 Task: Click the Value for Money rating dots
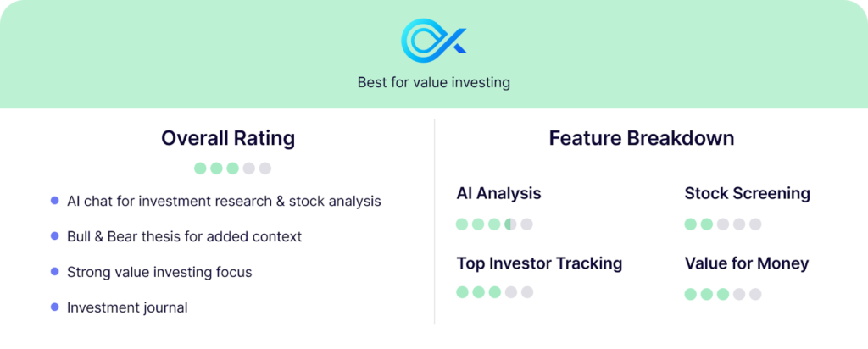[x=723, y=294]
